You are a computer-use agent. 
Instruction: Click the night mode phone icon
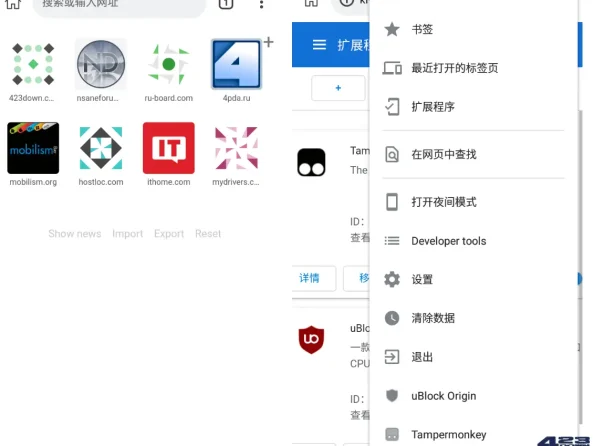[x=392, y=202]
